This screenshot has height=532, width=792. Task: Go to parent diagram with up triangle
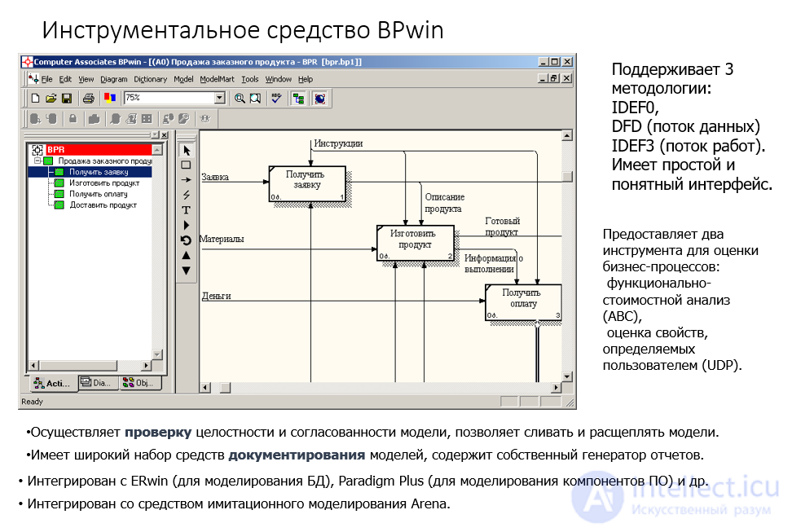point(186,256)
